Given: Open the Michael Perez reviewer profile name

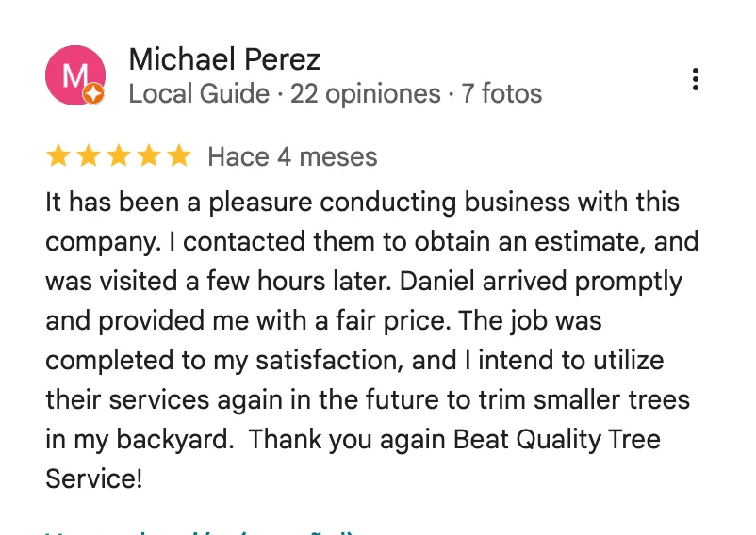Looking at the screenshot, I should coord(224,59).
